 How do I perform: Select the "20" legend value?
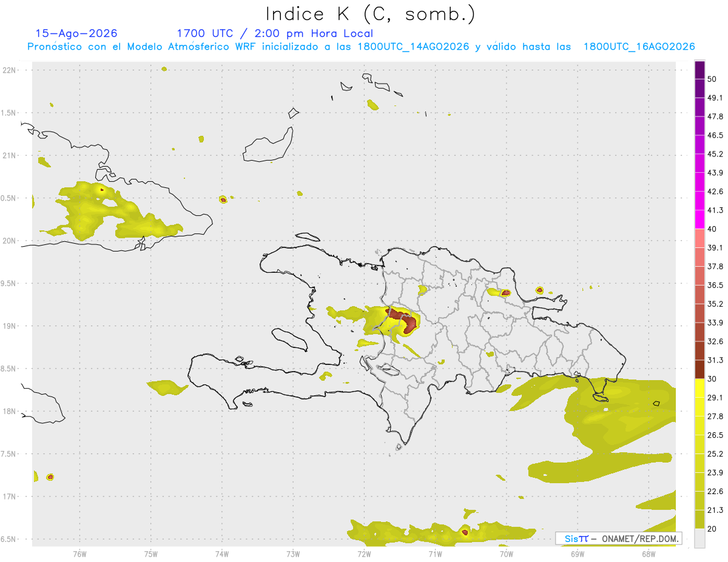coord(712,529)
